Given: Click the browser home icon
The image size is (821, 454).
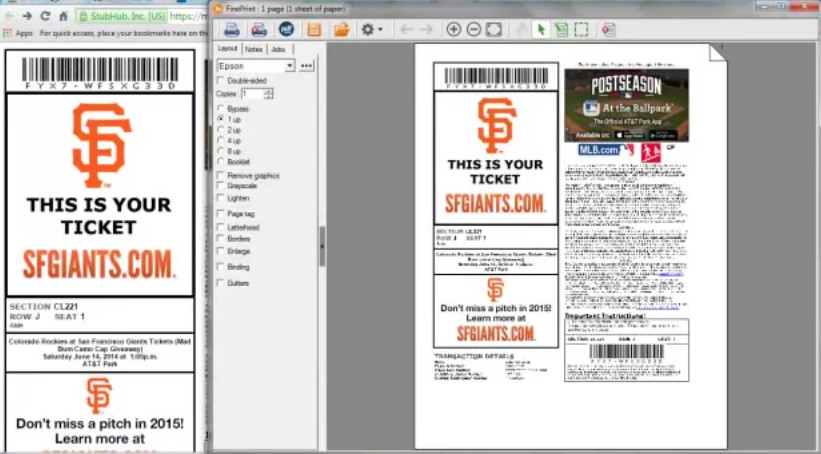Looking at the screenshot, I should click(63, 16).
